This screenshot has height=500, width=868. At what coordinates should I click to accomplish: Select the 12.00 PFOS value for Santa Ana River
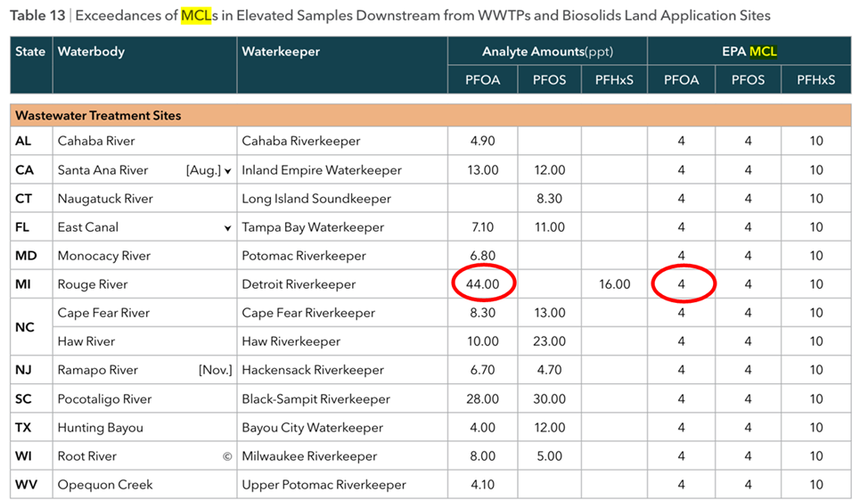[549, 169]
